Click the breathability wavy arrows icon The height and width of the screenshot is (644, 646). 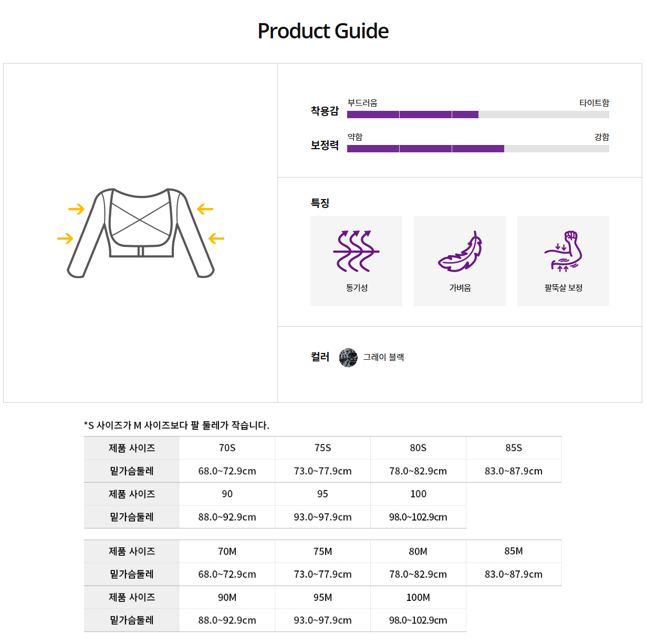356,251
